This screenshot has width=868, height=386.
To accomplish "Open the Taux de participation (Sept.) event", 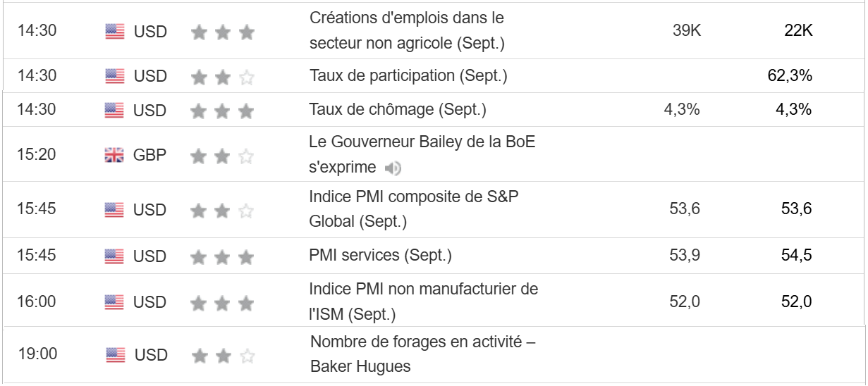I will coord(408,75).
